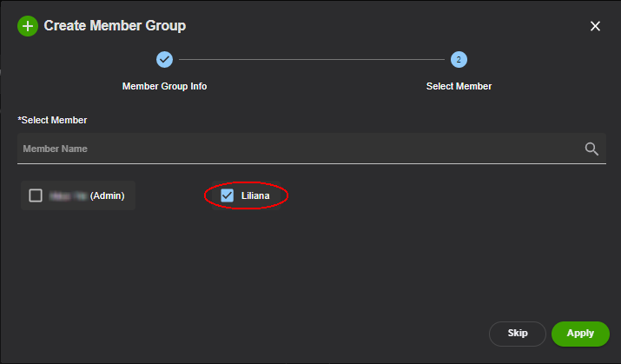Click the Skip button

(518, 334)
